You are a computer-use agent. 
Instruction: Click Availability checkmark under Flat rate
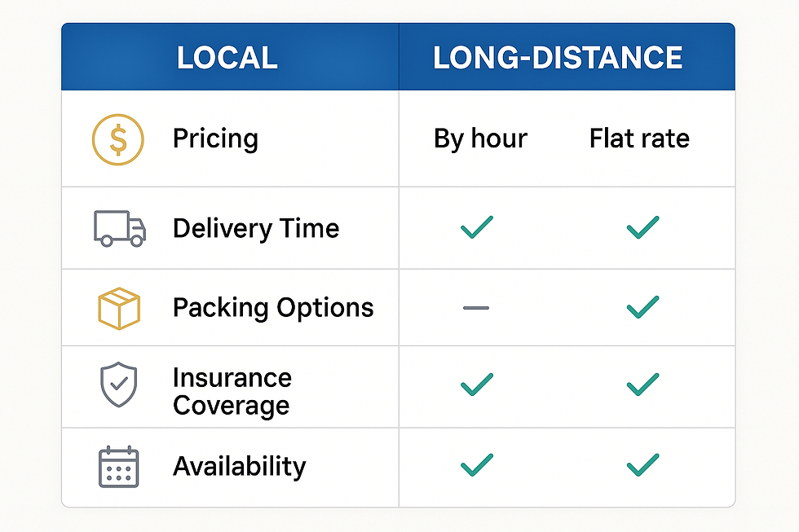[642, 465]
